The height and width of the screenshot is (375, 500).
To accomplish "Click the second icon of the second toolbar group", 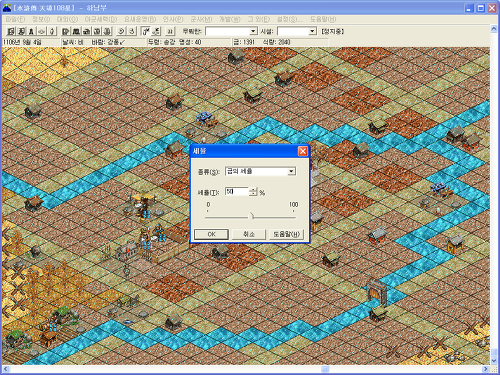I will [x=76, y=31].
